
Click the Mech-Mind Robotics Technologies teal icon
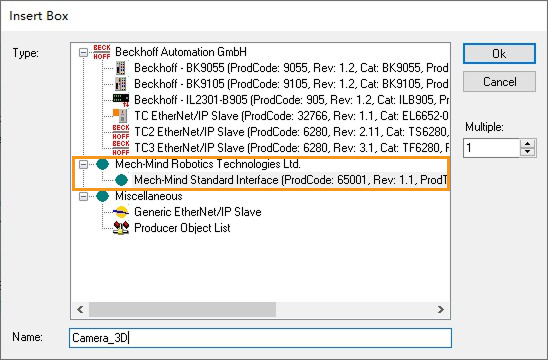click(x=102, y=164)
